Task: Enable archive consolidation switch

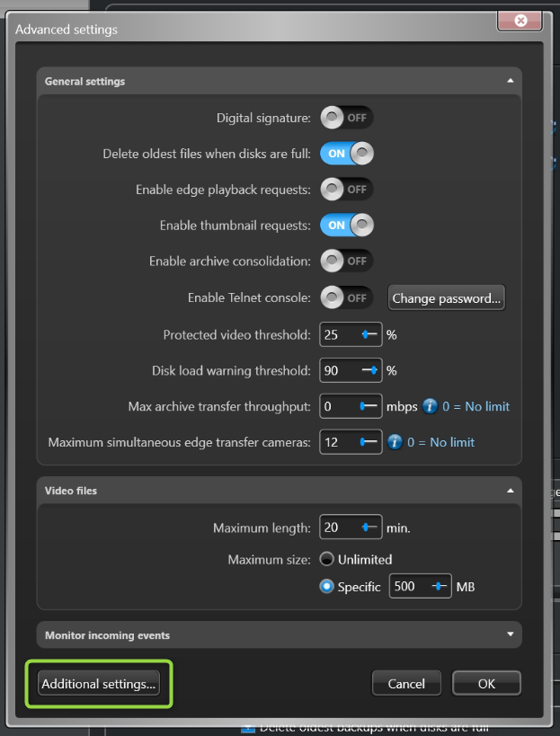Action: 346,262
